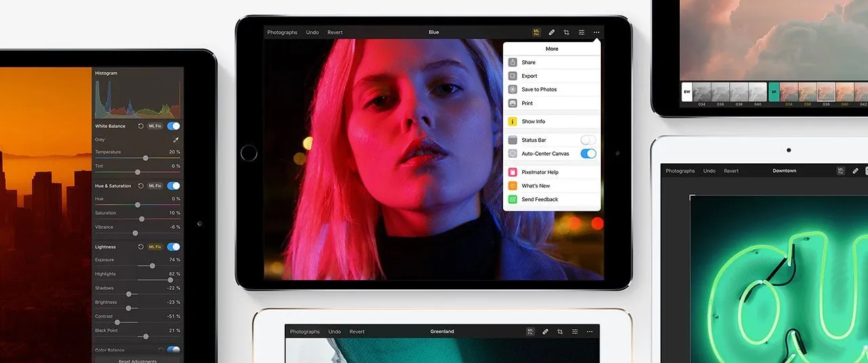Tap the yellow Show Info icon
Image resolution: width=868 pixels, height=363 pixels.
[513, 121]
